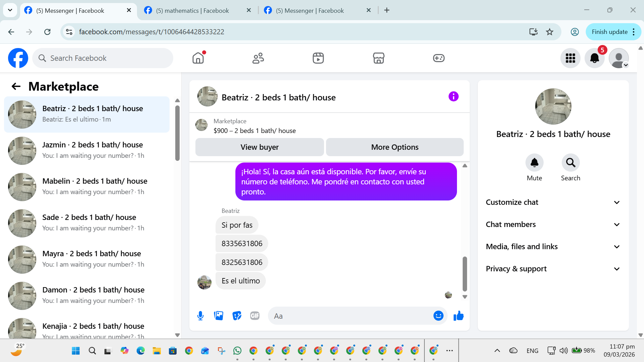Expand Customize chat section
Image resolution: width=644 pixels, height=362 pixels.
click(x=553, y=202)
